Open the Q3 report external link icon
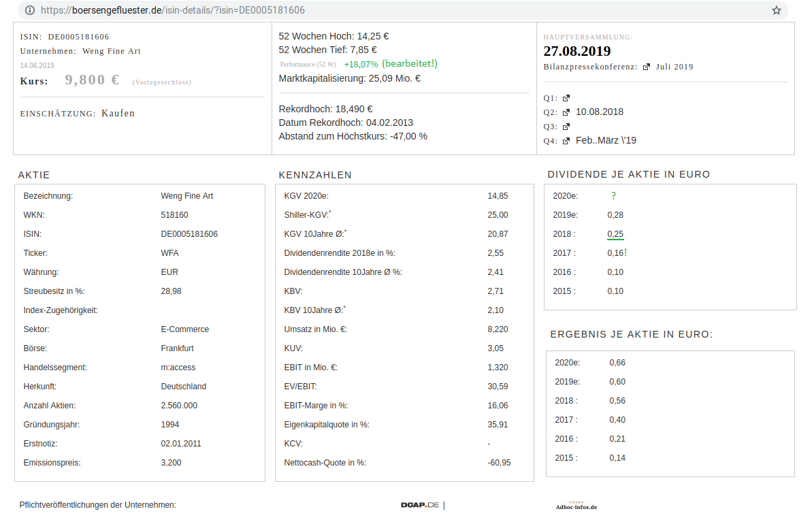The image size is (812, 522). [x=566, y=127]
